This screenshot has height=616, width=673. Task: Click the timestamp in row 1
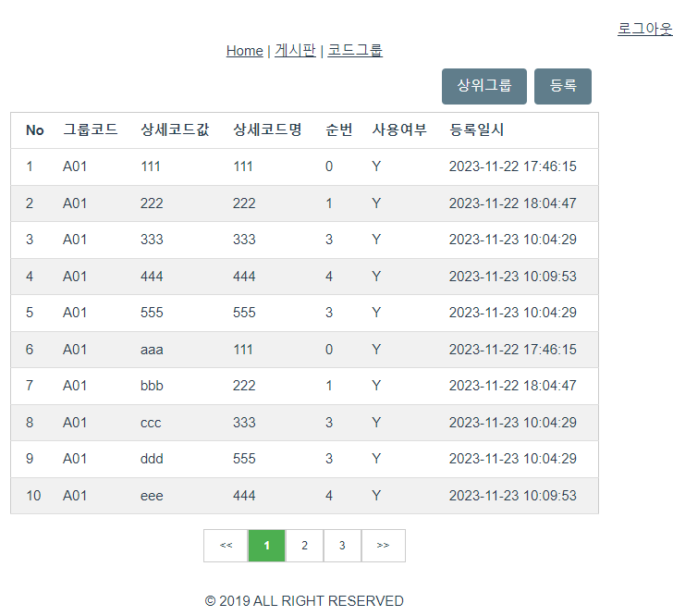[x=512, y=166]
